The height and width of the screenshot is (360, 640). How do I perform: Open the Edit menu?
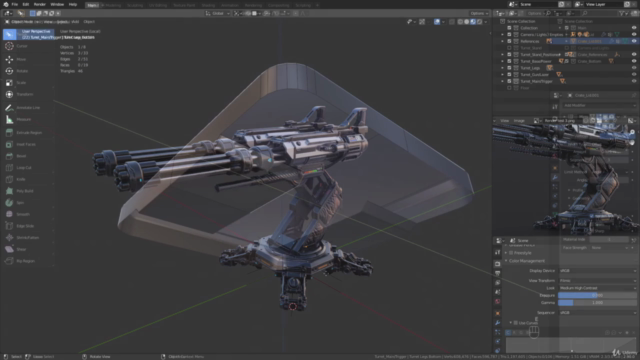[26, 4]
